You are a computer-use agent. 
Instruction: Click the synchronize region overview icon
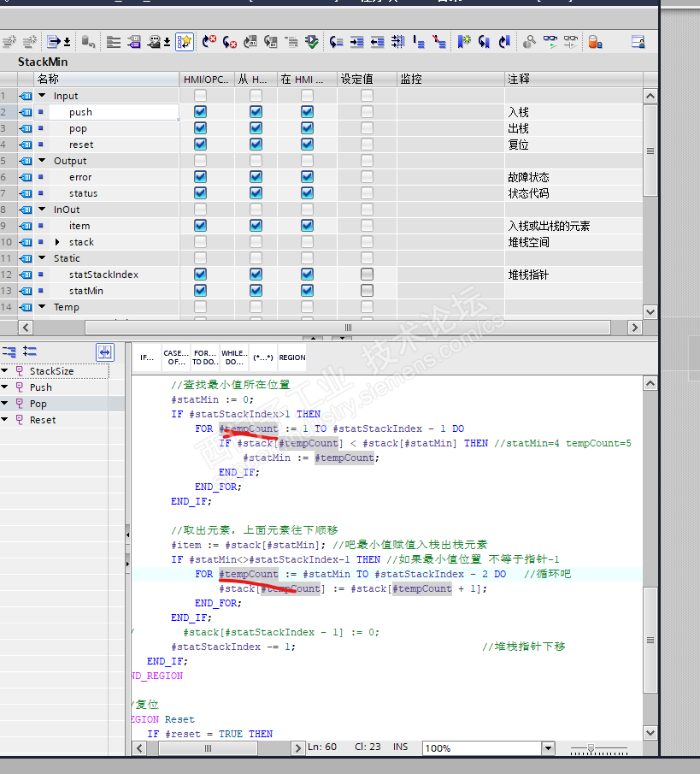tap(104, 352)
